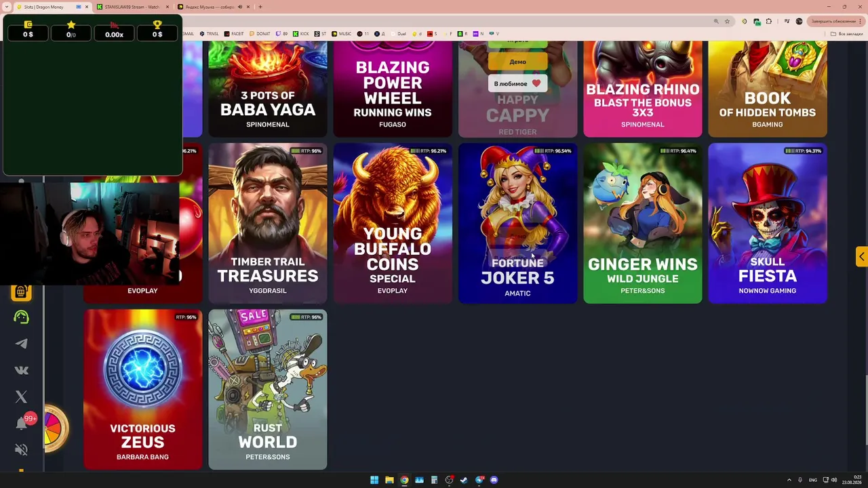Open taskbar clock and date
The width and height of the screenshot is (868, 488).
852,480
